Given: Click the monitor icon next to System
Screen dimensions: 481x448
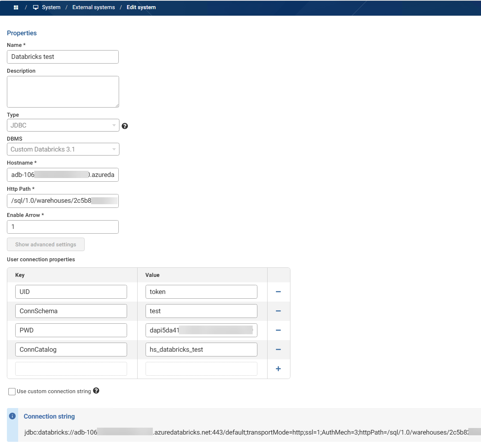Looking at the screenshot, I should (x=36, y=7).
